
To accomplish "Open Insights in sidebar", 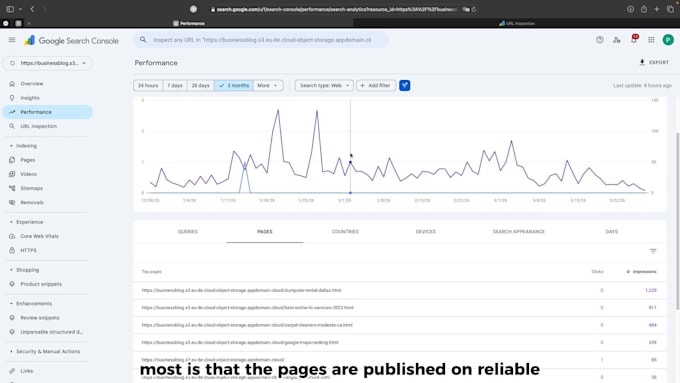I will (30, 98).
